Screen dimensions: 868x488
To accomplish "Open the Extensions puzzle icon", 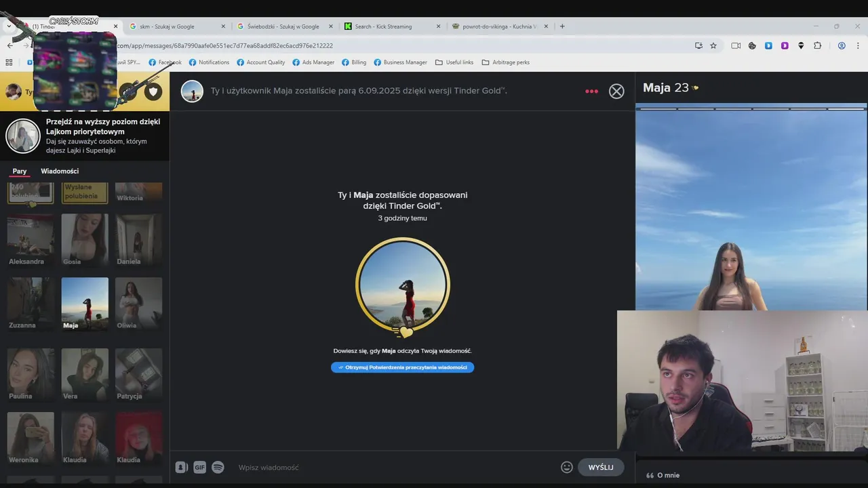I will [817, 45].
